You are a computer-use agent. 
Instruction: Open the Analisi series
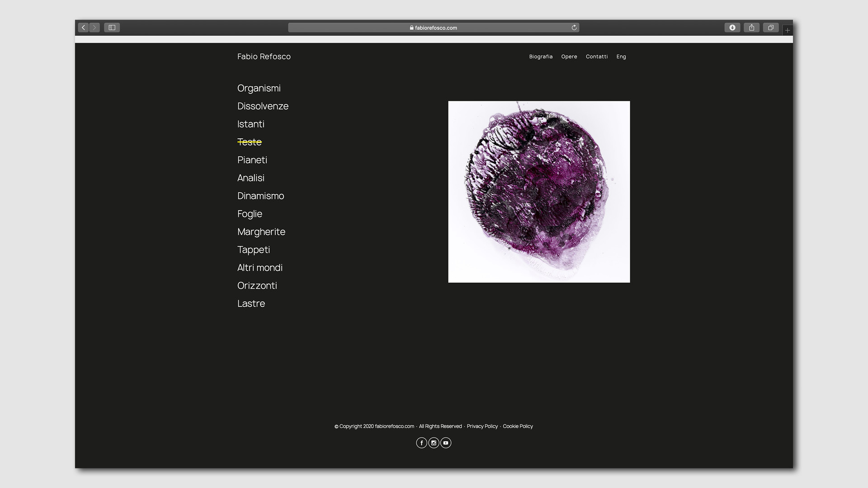pyautogui.click(x=251, y=178)
